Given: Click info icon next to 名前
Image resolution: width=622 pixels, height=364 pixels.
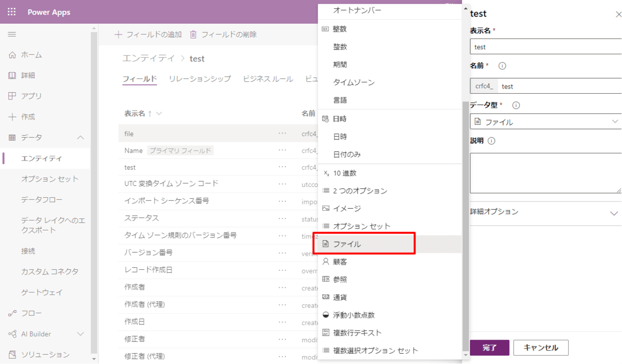Looking at the screenshot, I should [502, 66].
